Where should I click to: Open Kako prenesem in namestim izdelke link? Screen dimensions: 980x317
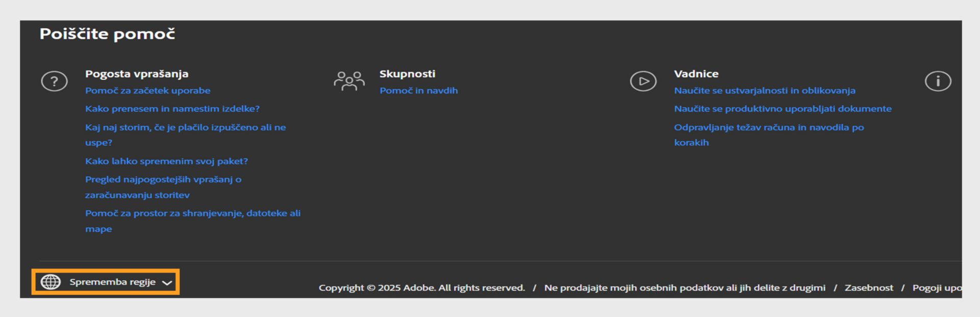[x=172, y=109]
